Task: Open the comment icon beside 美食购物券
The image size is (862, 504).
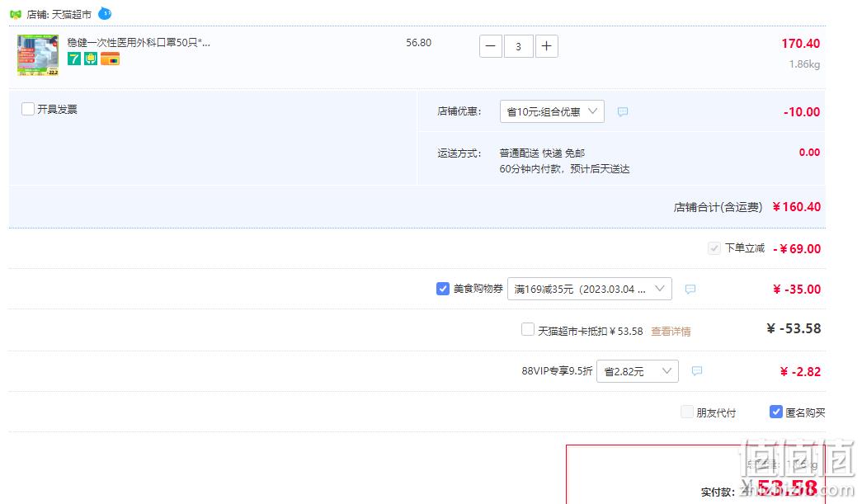Action: tap(690, 289)
